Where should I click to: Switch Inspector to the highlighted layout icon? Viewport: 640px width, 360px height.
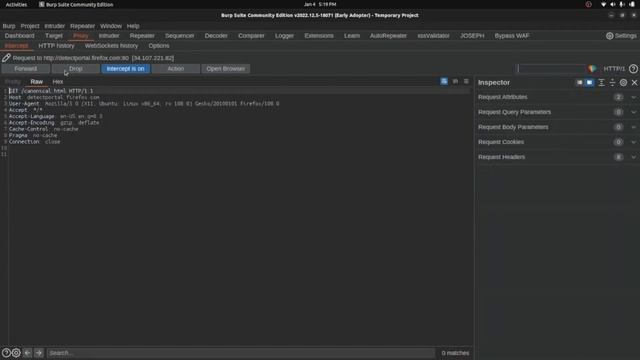pos(589,82)
